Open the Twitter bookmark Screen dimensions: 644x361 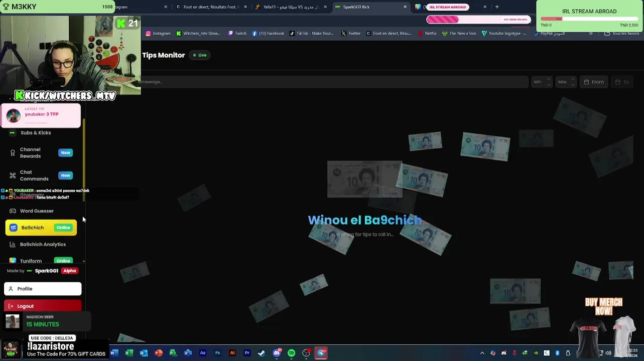pos(350,34)
